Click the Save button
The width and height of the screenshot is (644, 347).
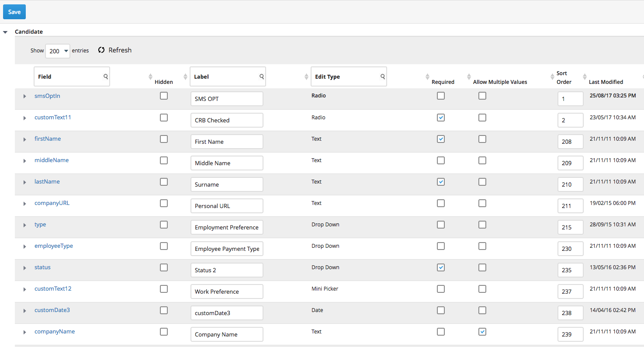pyautogui.click(x=14, y=12)
